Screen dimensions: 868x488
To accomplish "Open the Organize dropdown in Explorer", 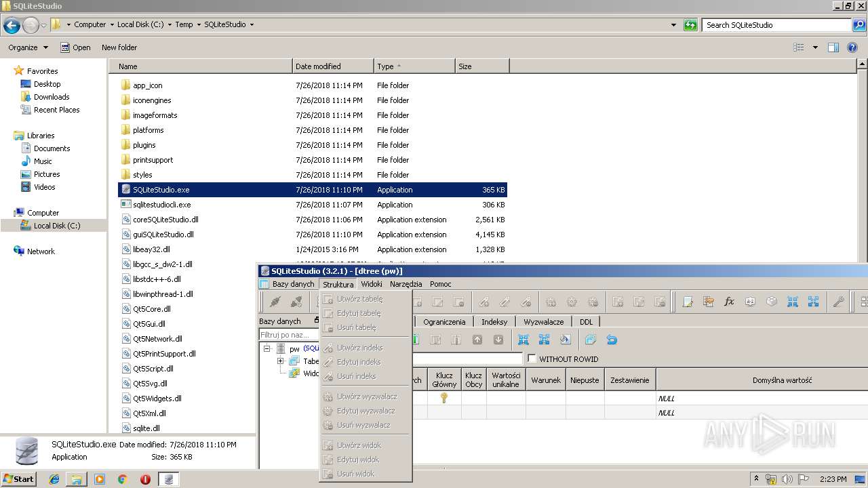I will point(28,47).
